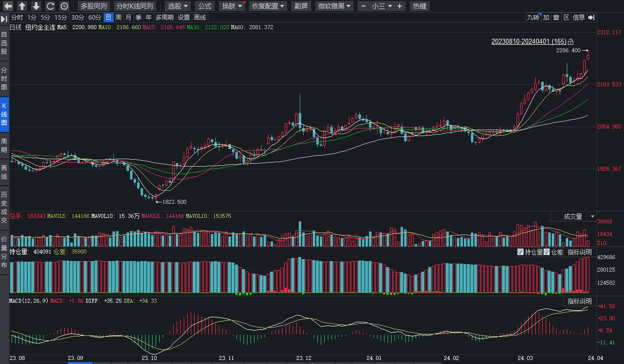Image resolution: width=624 pixels, height=364 pixels.
Task: Click the 公式 button
Action: pyautogui.click(x=205, y=6)
